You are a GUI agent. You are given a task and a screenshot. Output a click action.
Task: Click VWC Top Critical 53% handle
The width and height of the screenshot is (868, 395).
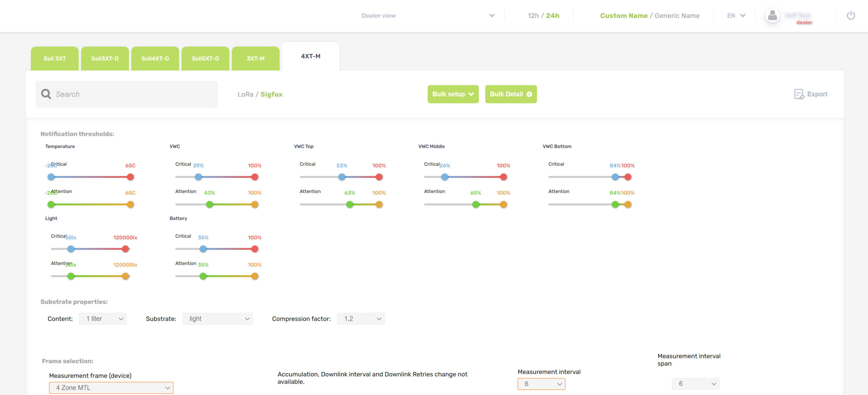coord(342,177)
